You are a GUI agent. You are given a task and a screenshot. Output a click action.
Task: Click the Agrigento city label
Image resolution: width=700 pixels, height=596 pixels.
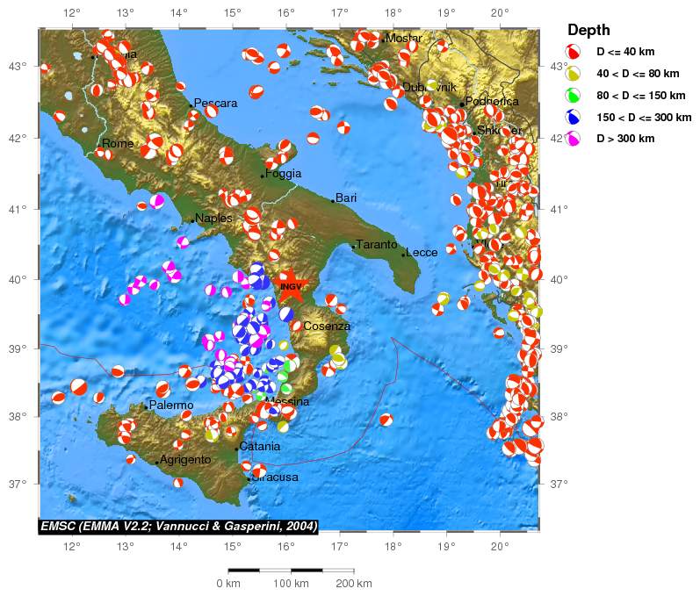click(185, 460)
